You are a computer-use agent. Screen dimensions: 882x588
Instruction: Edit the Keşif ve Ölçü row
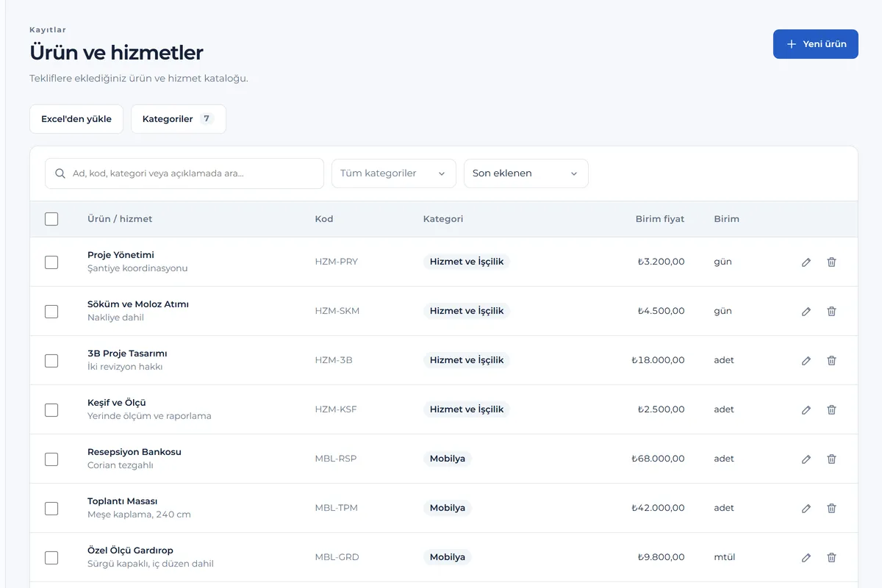point(806,409)
